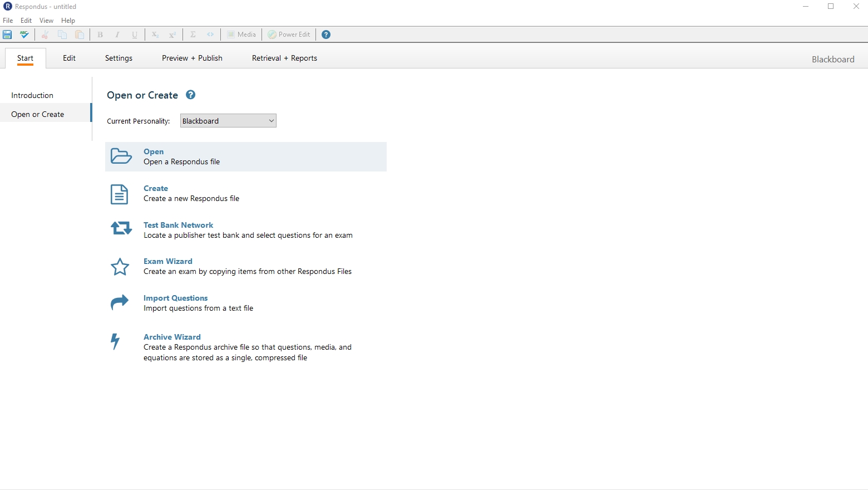
Task: Click the Save icon in the toolbar
Action: tap(7, 35)
